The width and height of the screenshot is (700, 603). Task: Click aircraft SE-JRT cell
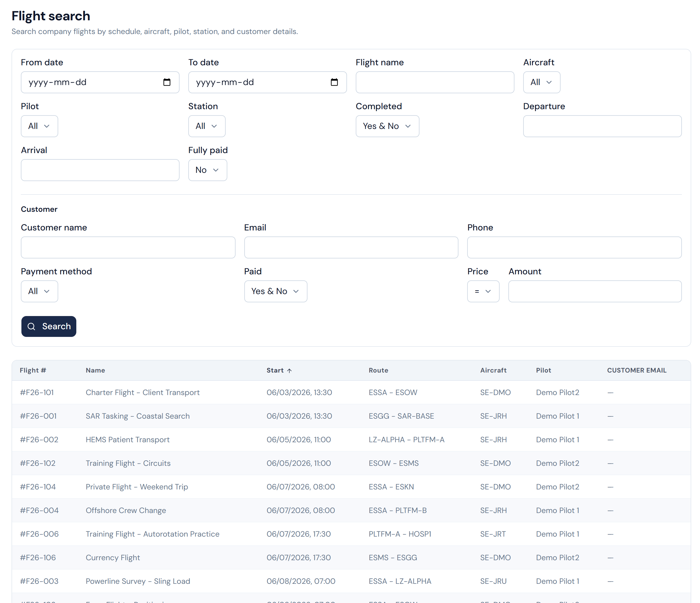pos(493,534)
